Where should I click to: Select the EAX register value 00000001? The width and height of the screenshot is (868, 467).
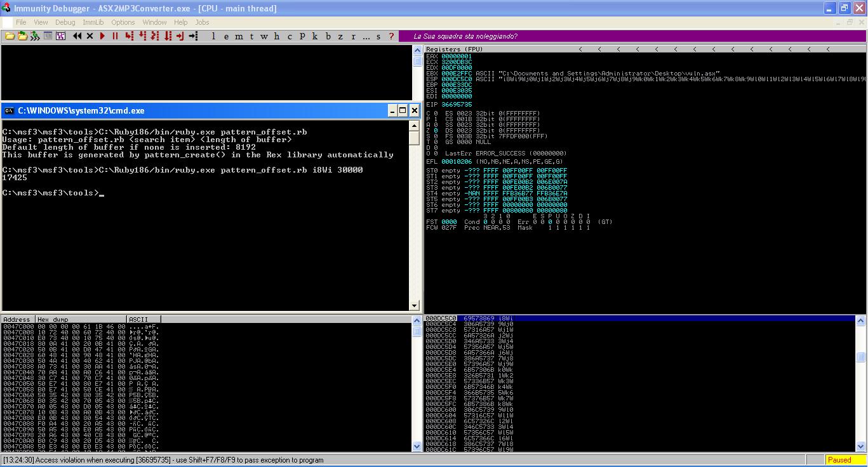(x=457, y=56)
